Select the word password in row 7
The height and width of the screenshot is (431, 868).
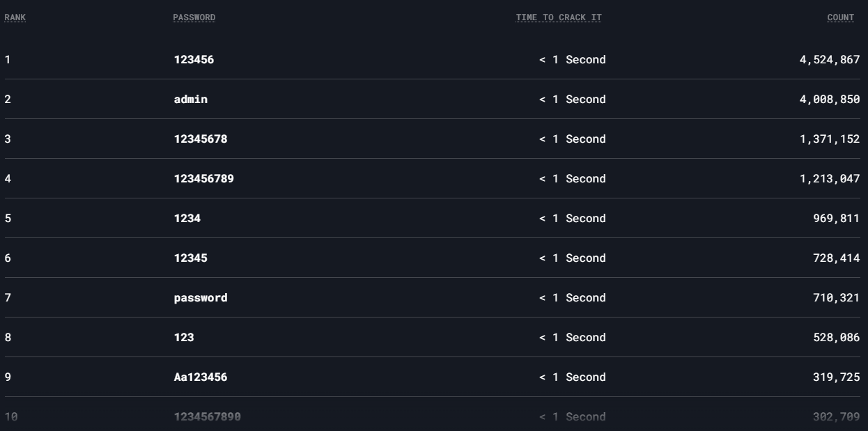click(x=201, y=298)
